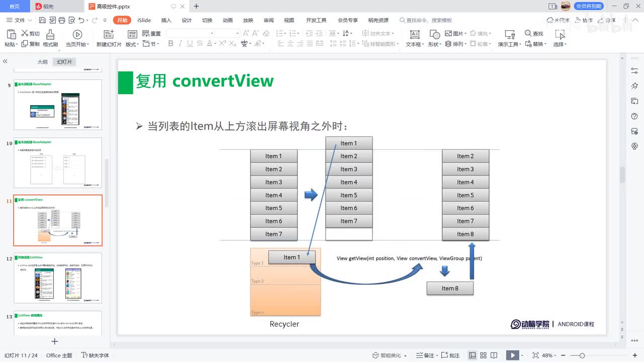The width and height of the screenshot is (644, 362).
Task: Open the Design (设计) ribbon tab
Action: pos(187,20)
